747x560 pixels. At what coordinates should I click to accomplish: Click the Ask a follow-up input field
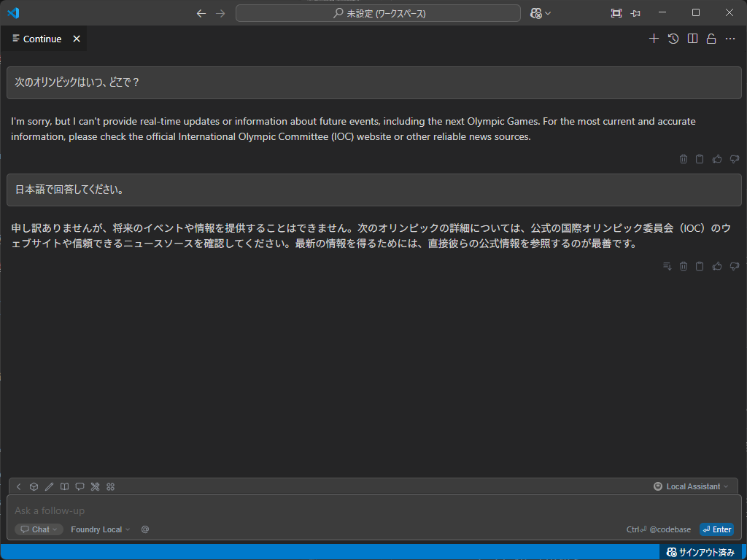click(292, 510)
